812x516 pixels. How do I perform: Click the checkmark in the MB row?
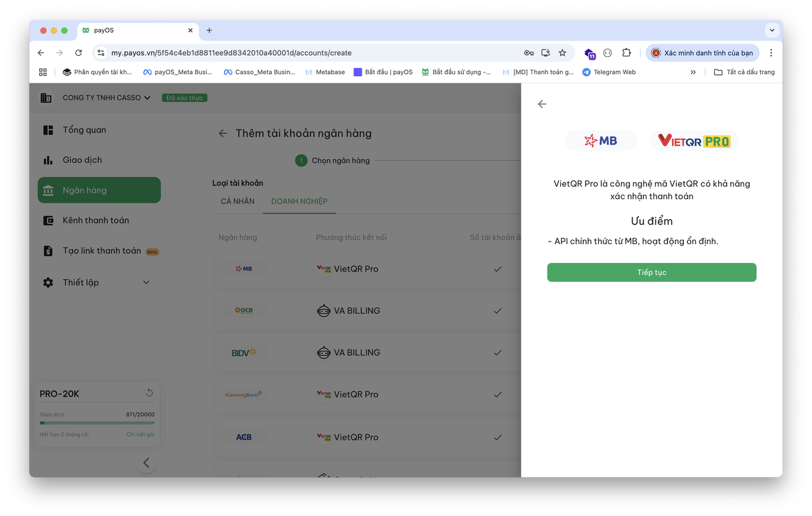(x=497, y=269)
